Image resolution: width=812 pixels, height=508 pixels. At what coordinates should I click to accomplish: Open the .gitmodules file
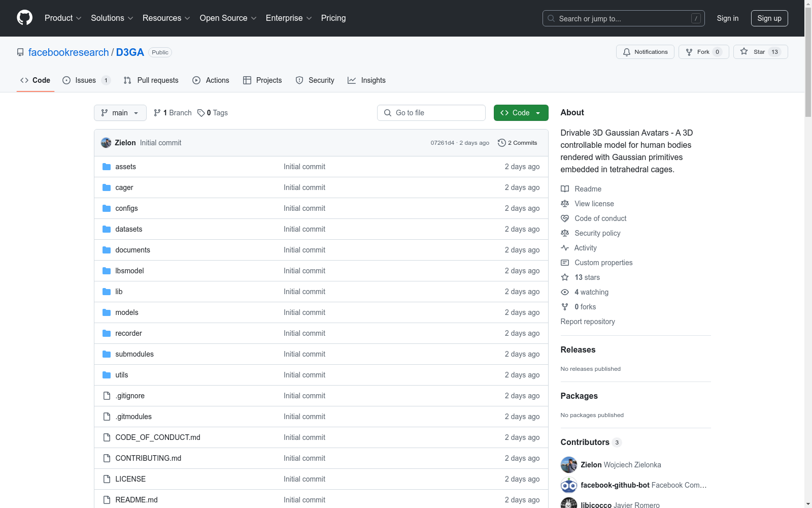(133, 417)
